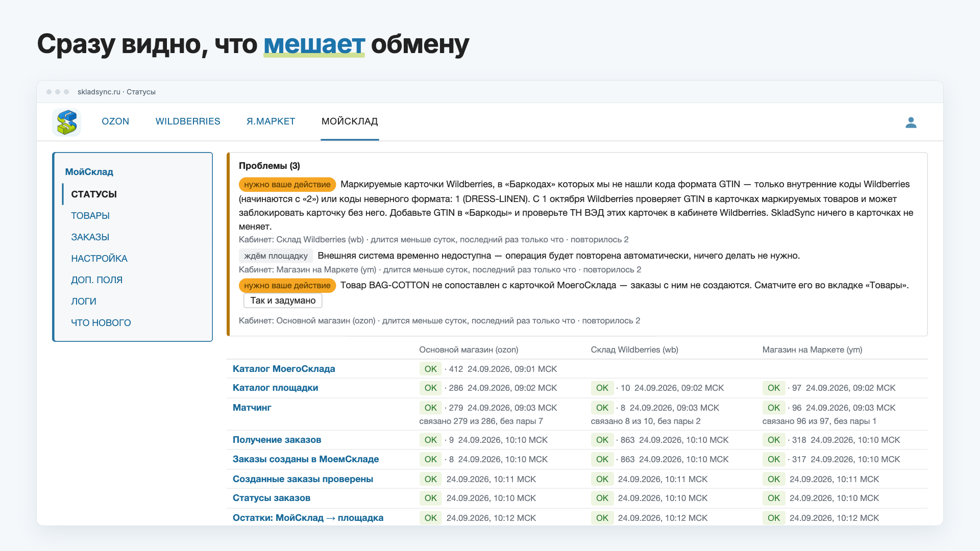Screen dimensions: 980x551
Task: Open ЗАКАЗЫ sidebar section
Action: 90,237
